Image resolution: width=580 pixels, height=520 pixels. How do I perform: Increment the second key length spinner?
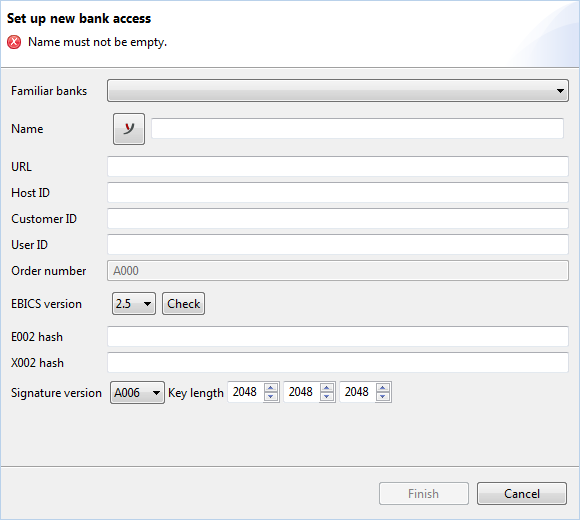[x=327, y=388]
